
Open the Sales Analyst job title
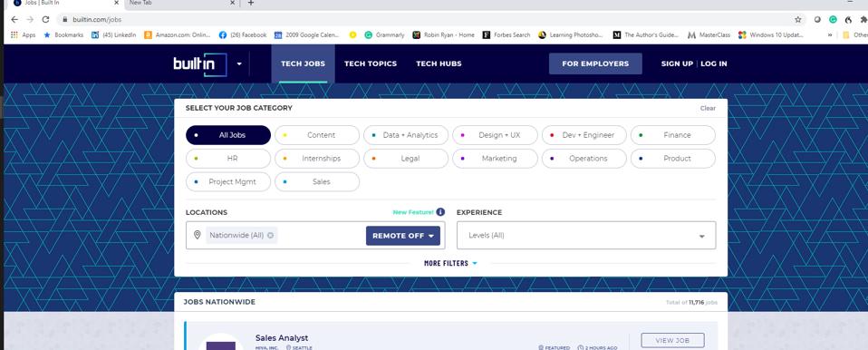coord(282,338)
